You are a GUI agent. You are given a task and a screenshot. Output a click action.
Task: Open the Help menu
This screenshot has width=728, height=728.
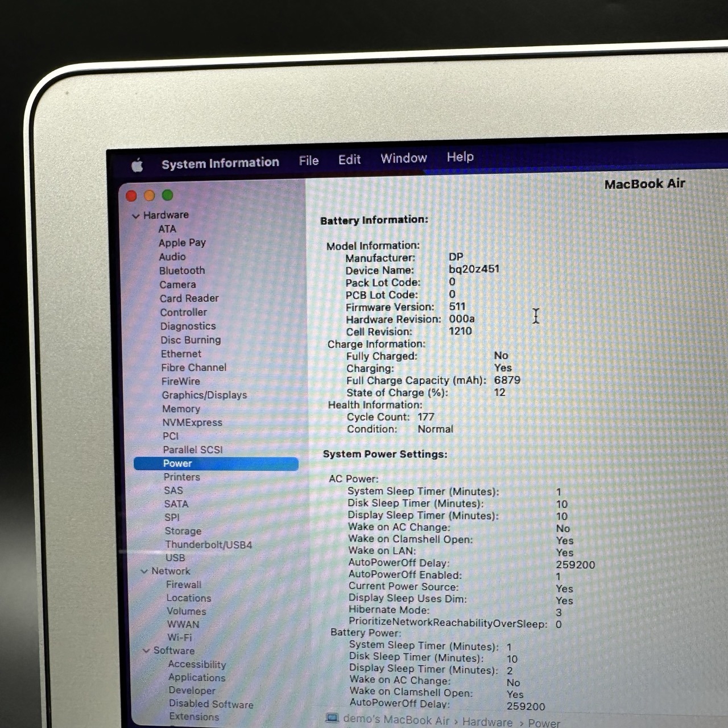coord(460,157)
